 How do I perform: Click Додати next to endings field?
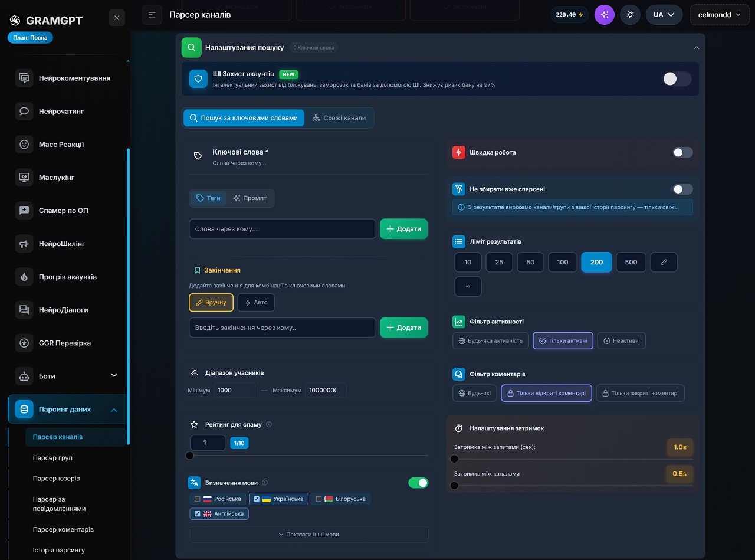pos(403,328)
